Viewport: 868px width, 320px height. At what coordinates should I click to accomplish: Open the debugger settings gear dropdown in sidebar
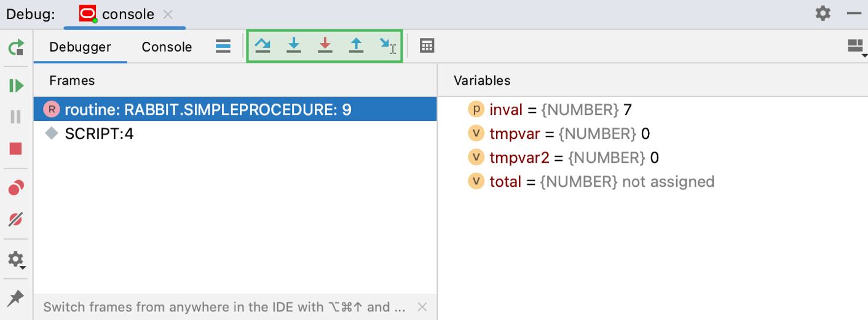click(16, 260)
